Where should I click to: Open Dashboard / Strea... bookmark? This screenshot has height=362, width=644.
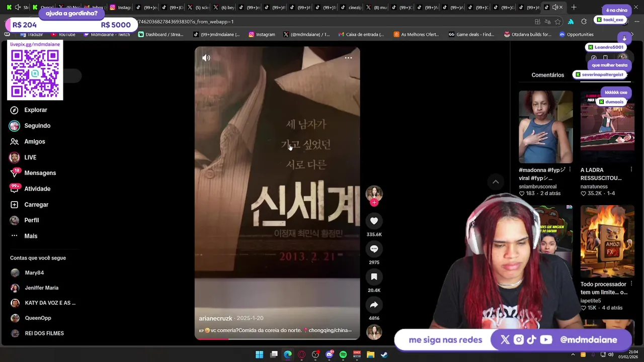[x=160, y=35]
